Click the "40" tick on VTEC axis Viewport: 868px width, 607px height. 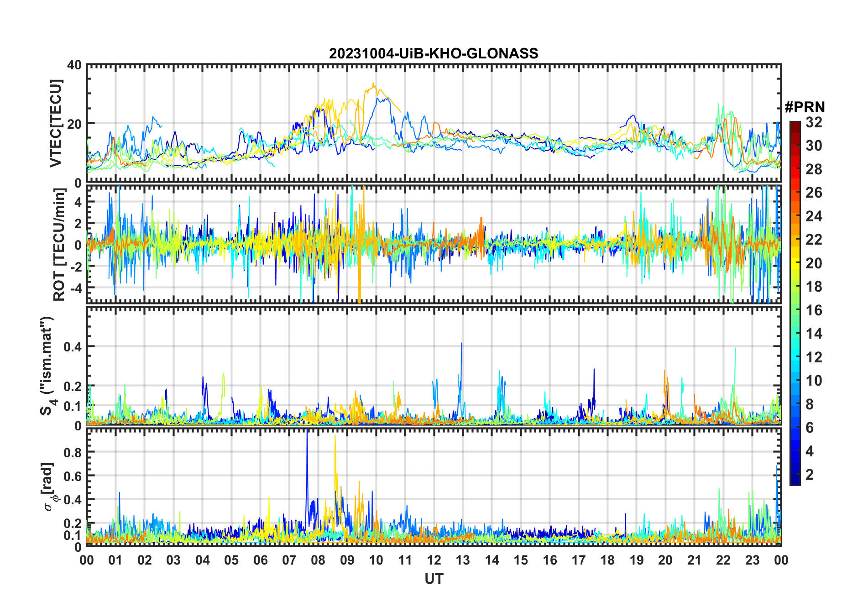[74, 65]
